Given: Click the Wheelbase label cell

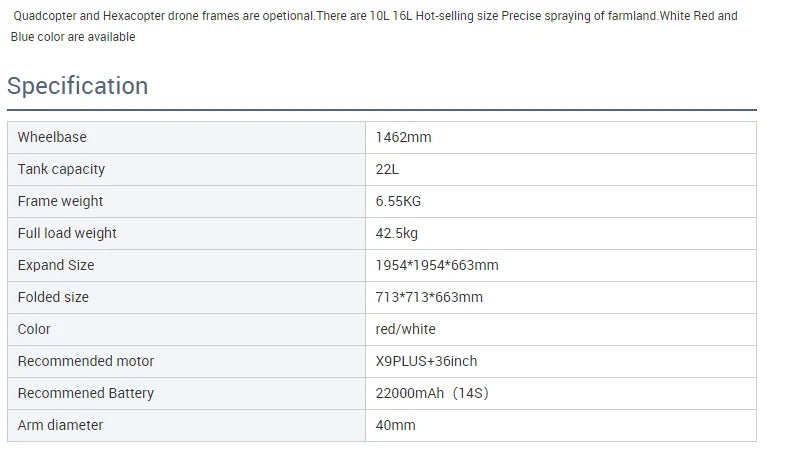Looking at the screenshot, I should [x=52, y=137].
